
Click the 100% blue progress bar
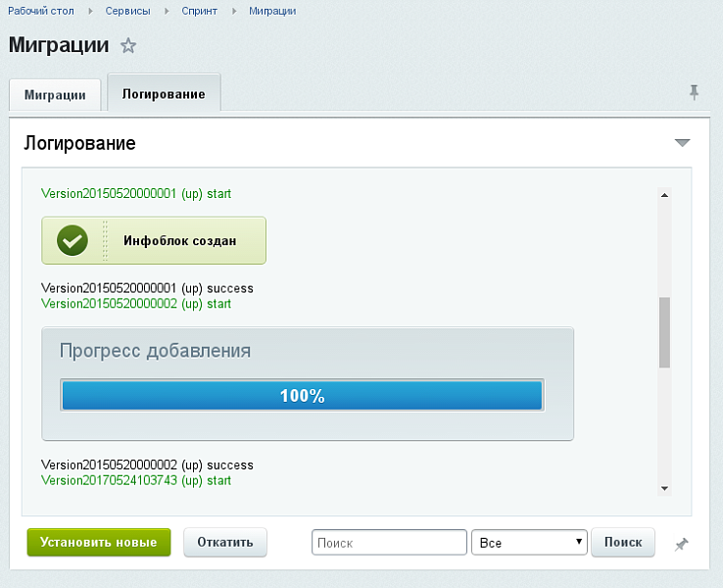(302, 396)
